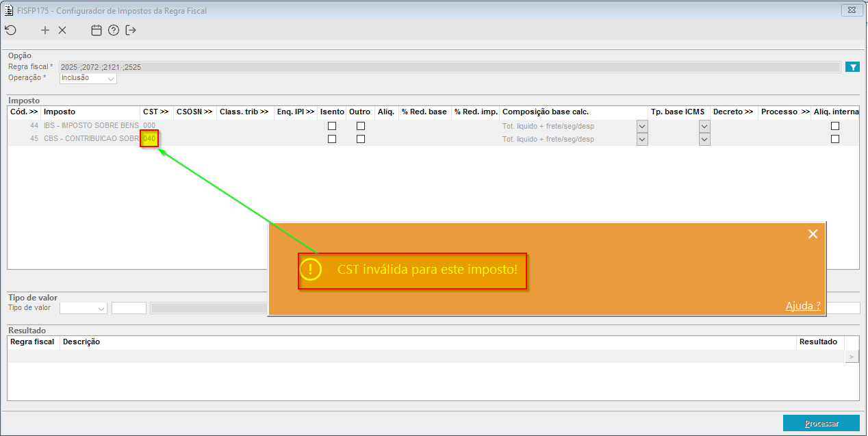868x436 pixels.
Task: Click the warning exclamation icon
Action: [x=310, y=270]
